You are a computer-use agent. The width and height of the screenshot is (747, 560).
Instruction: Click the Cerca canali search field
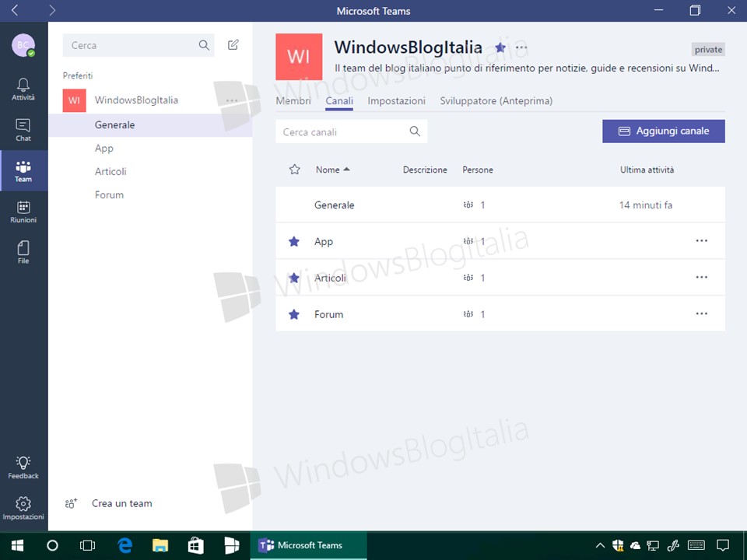click(351, 131)
